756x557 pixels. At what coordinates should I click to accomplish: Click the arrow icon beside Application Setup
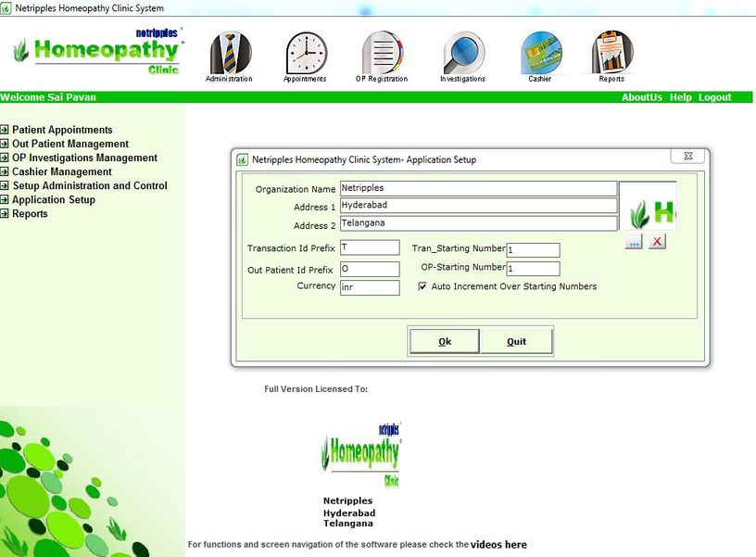[x=5, y=199]
